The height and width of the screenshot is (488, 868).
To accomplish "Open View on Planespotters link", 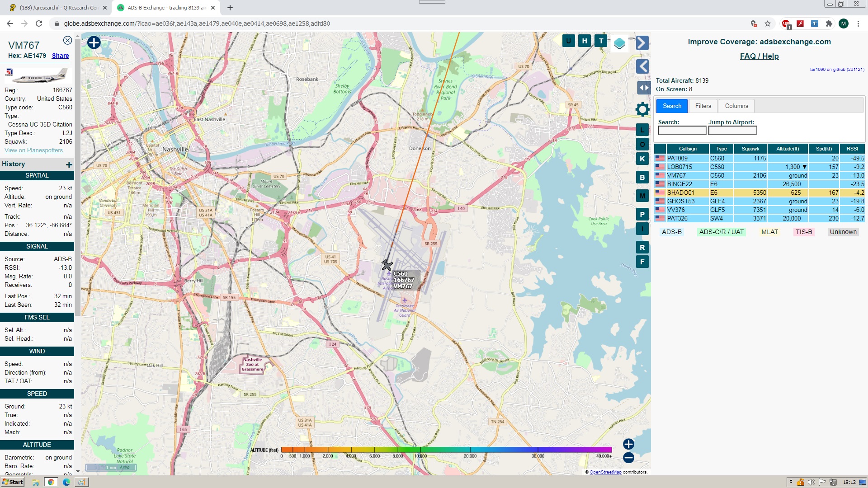I will click(x=33, y=150).
